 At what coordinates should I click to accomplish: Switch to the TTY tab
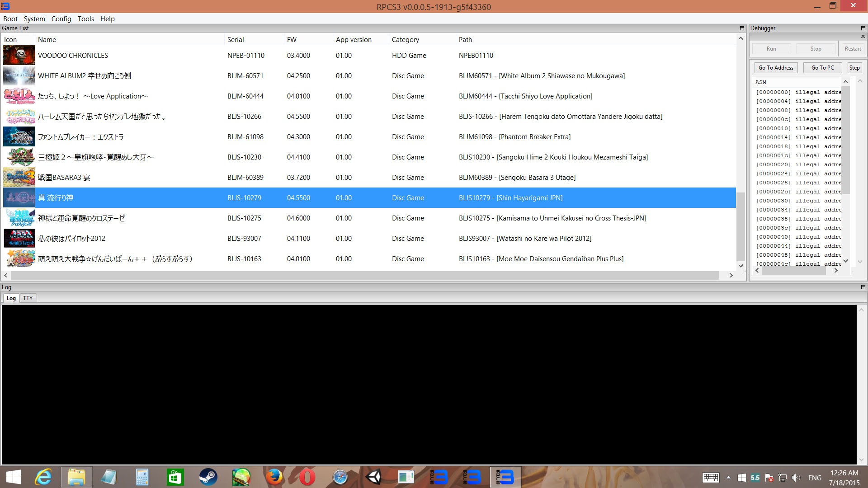(28, 298)
